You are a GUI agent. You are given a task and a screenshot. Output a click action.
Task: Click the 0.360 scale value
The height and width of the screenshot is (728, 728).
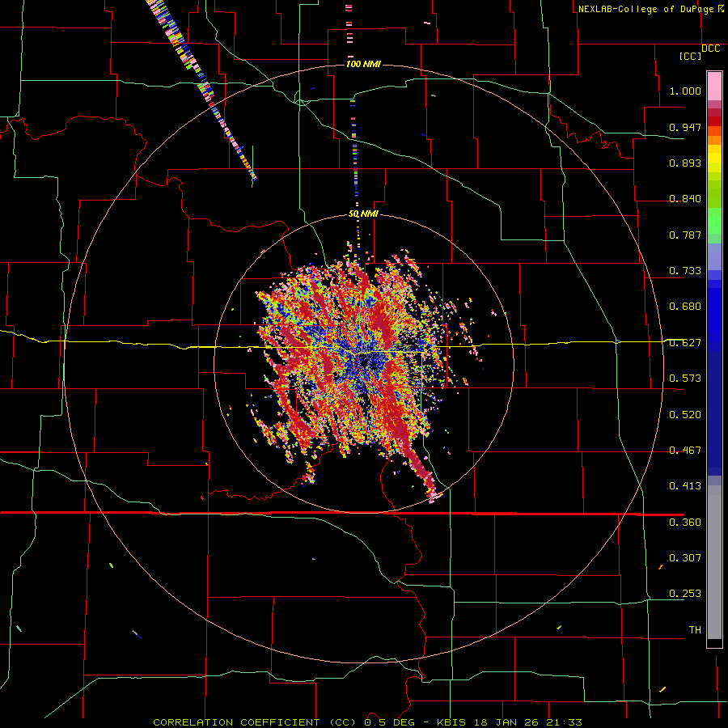(685, 523)
